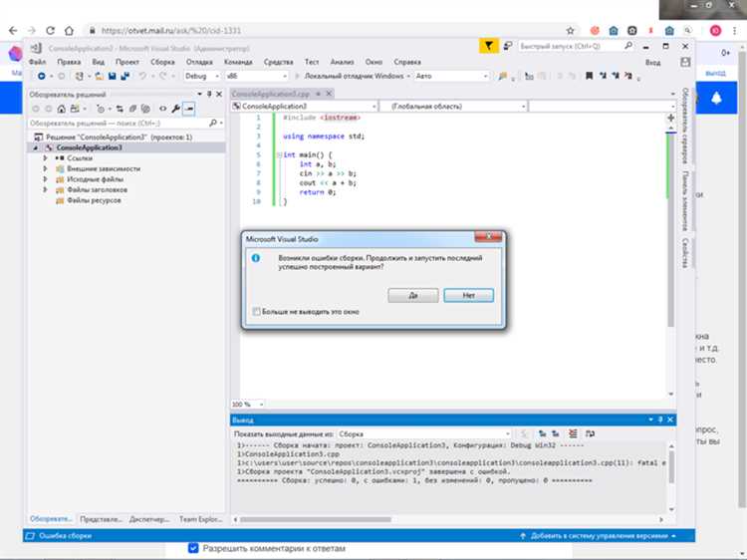Click the Toggle Bookmark toolbar icon

pyautogui.click(x=589, y=76)
